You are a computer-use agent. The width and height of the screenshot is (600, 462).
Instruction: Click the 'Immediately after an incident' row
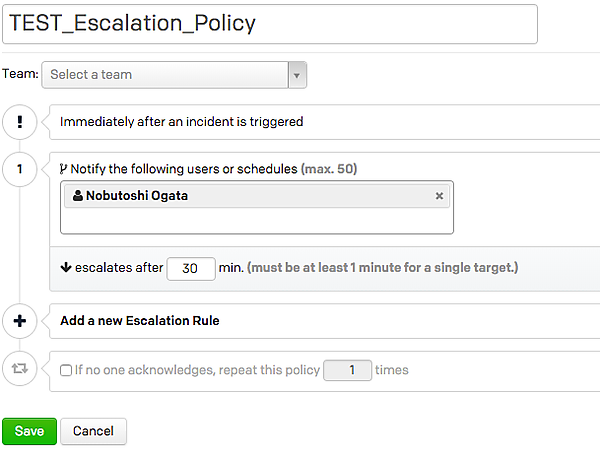click(x=181, y=122)
